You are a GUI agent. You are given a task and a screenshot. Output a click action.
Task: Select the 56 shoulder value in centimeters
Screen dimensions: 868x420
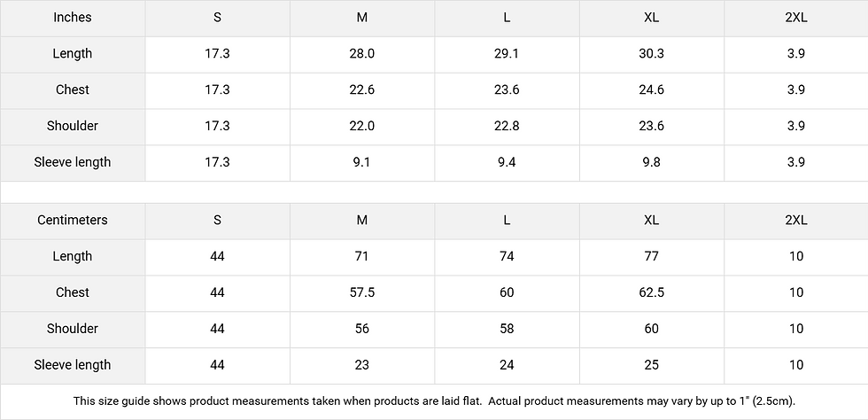tap(361, 329)
